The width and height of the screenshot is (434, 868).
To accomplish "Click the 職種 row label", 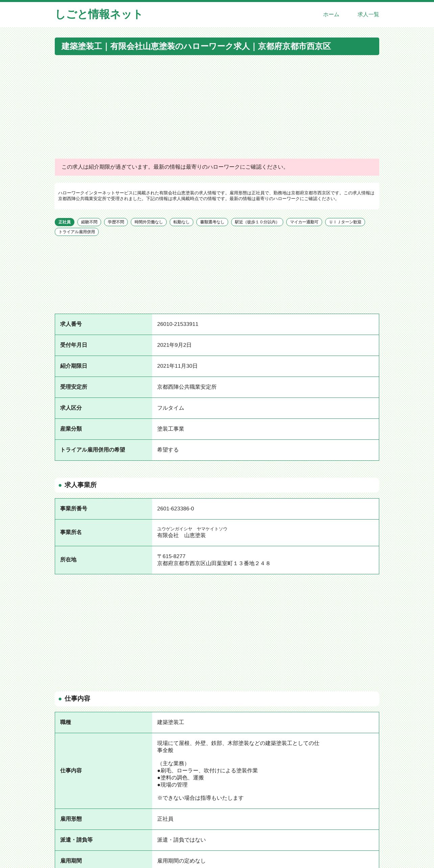I will tap(66, 722).
